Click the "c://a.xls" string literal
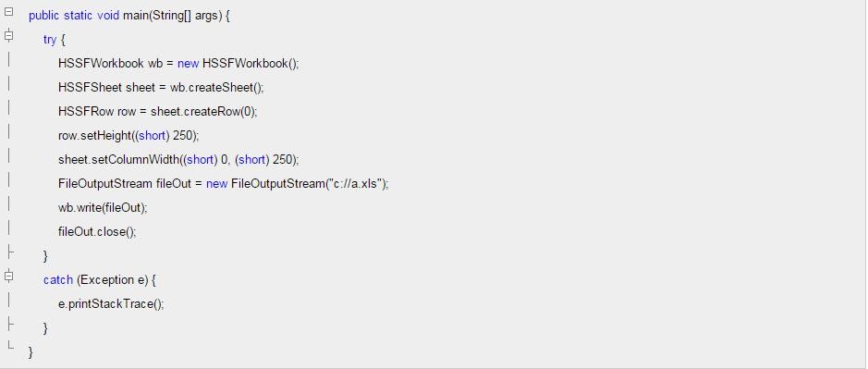868x369 pixels. (x=356, y=183)
